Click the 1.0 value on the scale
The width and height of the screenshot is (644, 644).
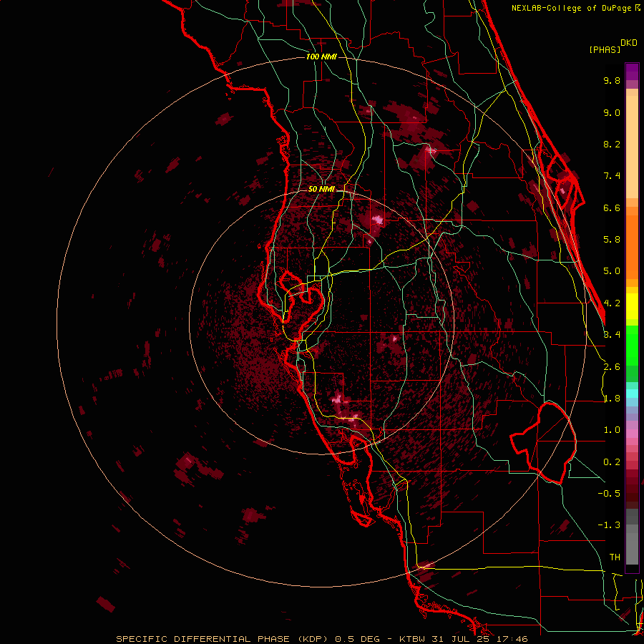[612, 430]
